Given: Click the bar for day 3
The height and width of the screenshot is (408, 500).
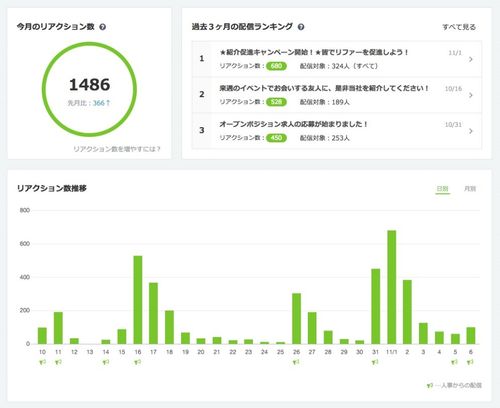Looking at the screenshot, I should (x=423, y=333).
